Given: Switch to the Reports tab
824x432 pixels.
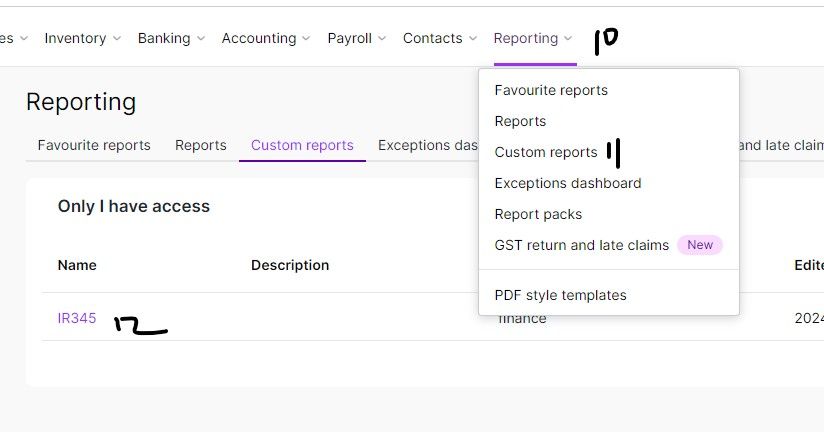Looking at the screenshot, I should [201, 145].
